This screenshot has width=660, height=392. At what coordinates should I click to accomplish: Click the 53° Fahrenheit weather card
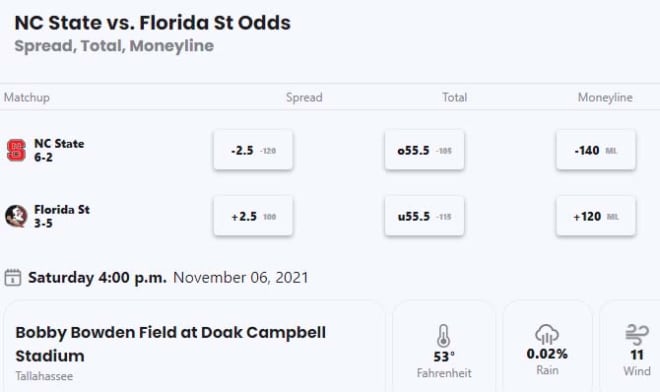tap(444, 347)
